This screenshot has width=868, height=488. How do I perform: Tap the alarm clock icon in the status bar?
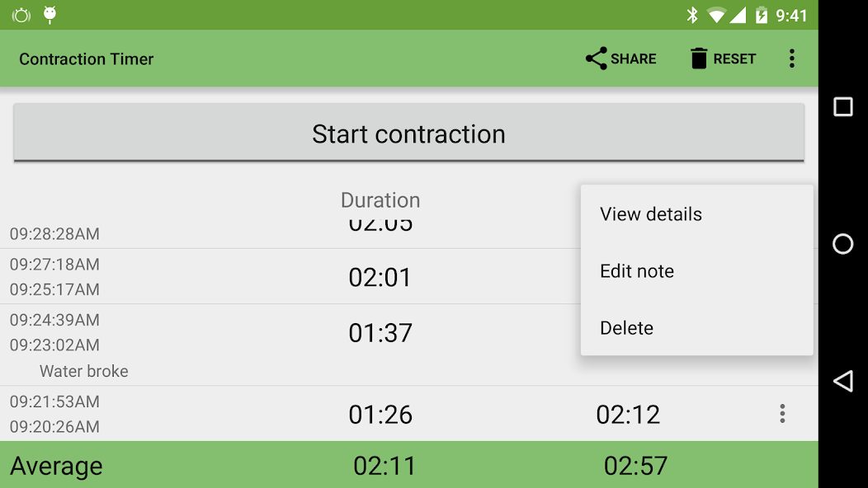coord(21,14)
